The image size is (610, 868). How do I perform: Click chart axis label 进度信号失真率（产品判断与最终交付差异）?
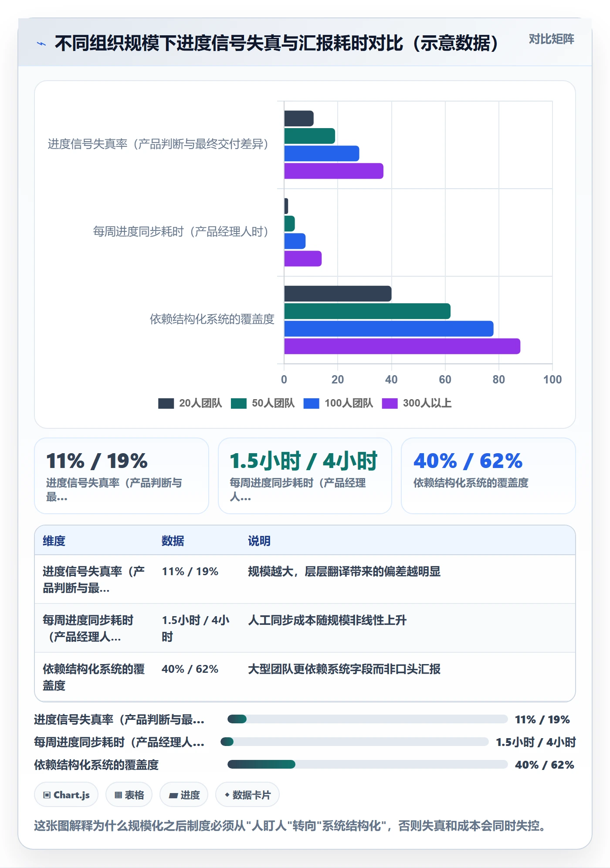pos(159,144)
